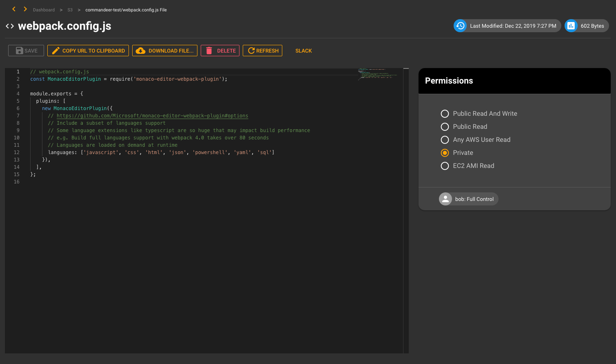616x364 pixels.
Task: Go forward with the right chevron arrow
Action: pos(25,9)
